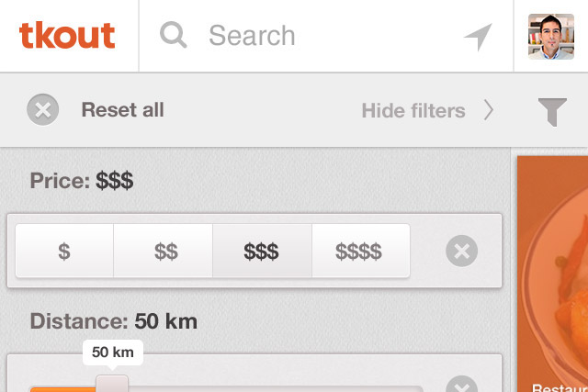The image size is (588, 392).
Task: Select the $$$ price option
Action: (262, 251)
